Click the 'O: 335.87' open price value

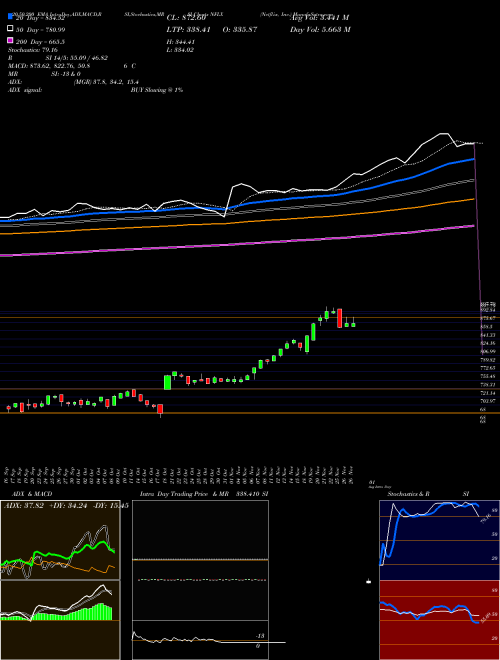238,29
